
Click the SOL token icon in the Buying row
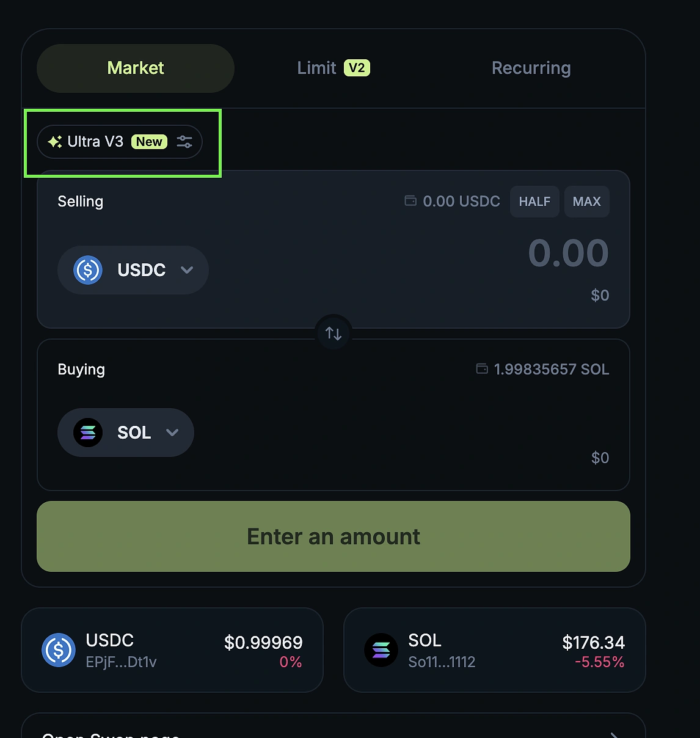click(x=87, y=433)
